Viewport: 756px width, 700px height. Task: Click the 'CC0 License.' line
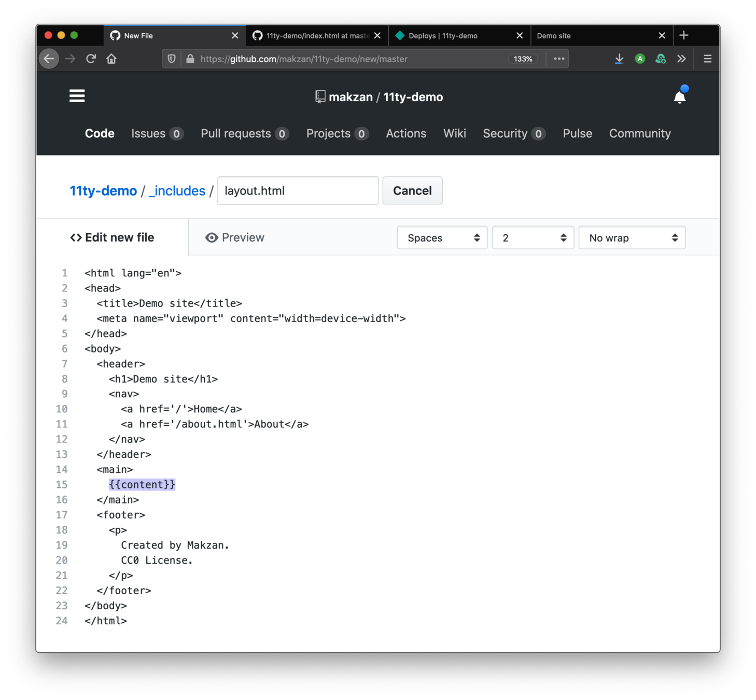click(x=157, y=560)
